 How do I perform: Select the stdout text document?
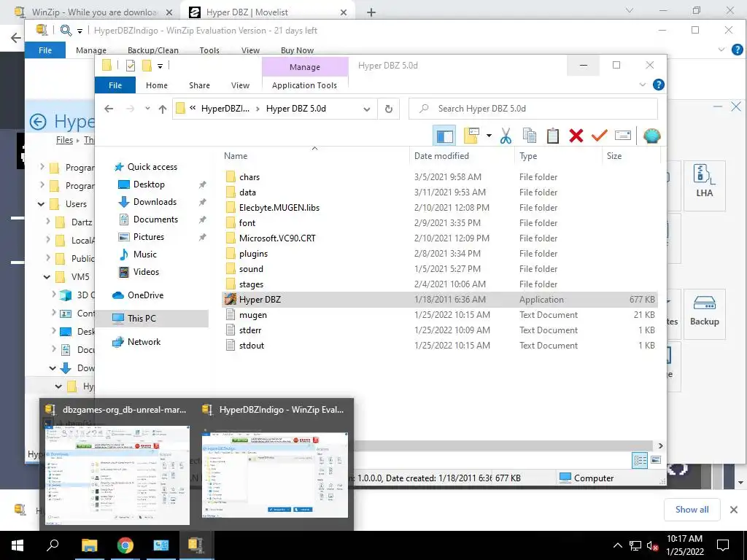pyautogui.click(x=251, y=346)
